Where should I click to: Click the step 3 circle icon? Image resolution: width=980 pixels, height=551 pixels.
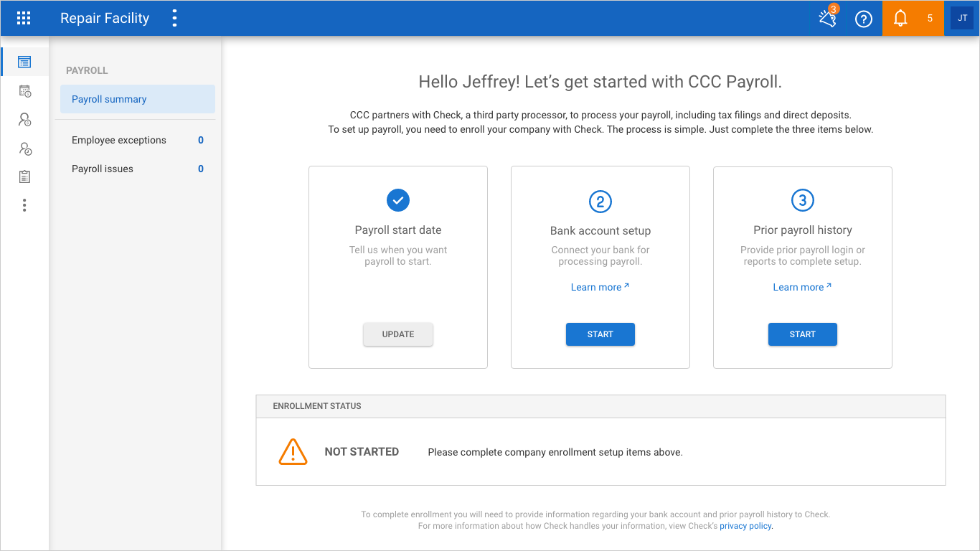click(803, 200)
